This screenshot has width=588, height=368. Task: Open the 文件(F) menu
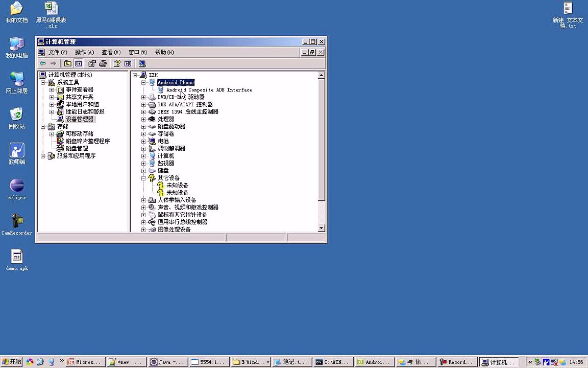(58, 52)
